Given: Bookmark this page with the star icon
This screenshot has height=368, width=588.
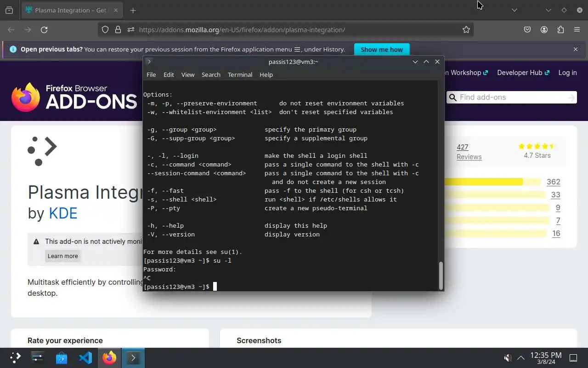Looking at the screenshot, I should [x=466, y=29].
